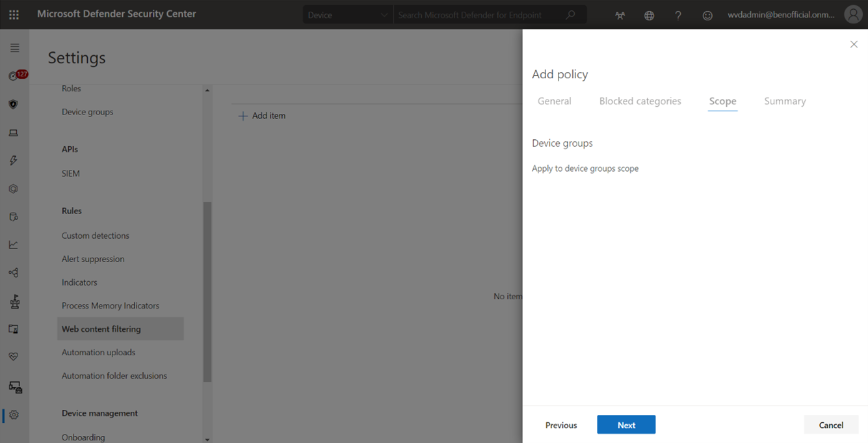Click the lightning bolt icon in sidebar

tap(14, 161)
